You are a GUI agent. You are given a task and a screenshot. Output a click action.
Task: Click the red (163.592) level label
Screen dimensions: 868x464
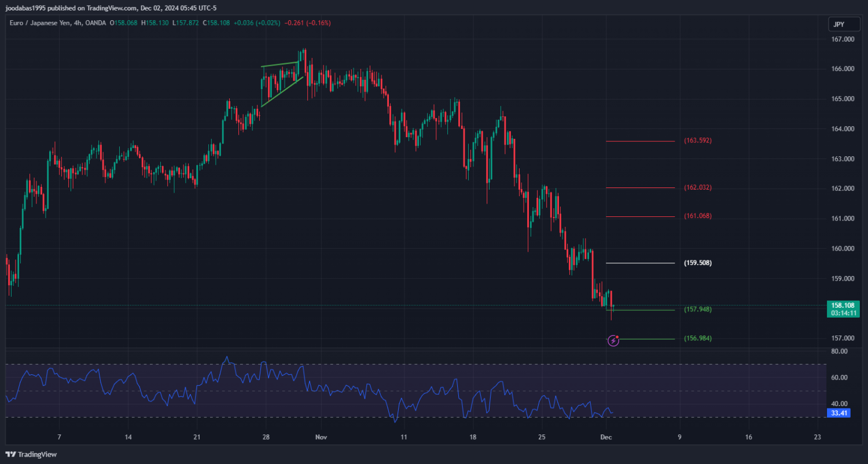coord(698,141)
